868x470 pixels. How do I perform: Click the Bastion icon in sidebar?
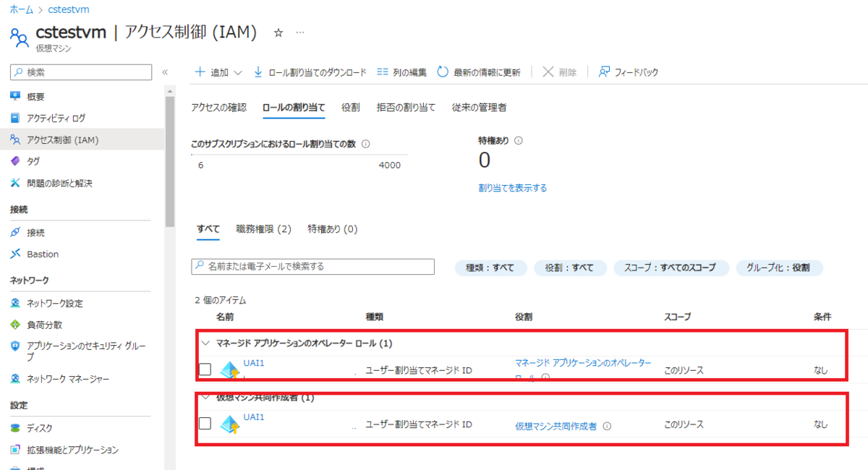(15, 254)
